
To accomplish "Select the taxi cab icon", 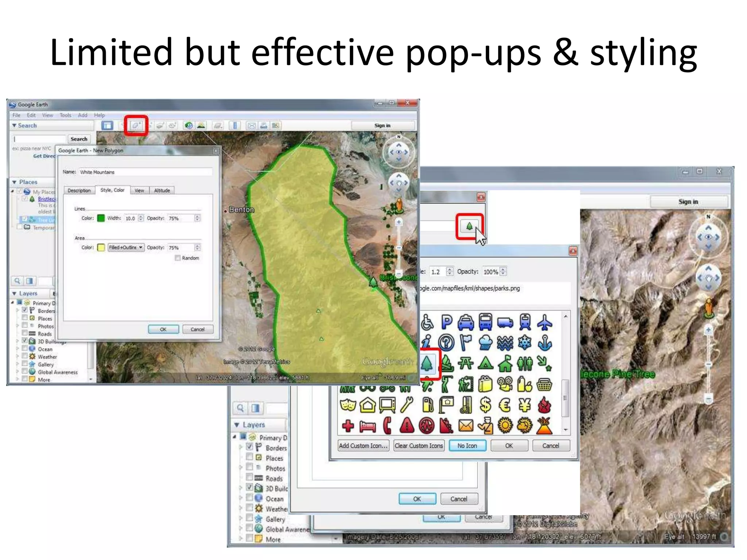I will 466,322.
